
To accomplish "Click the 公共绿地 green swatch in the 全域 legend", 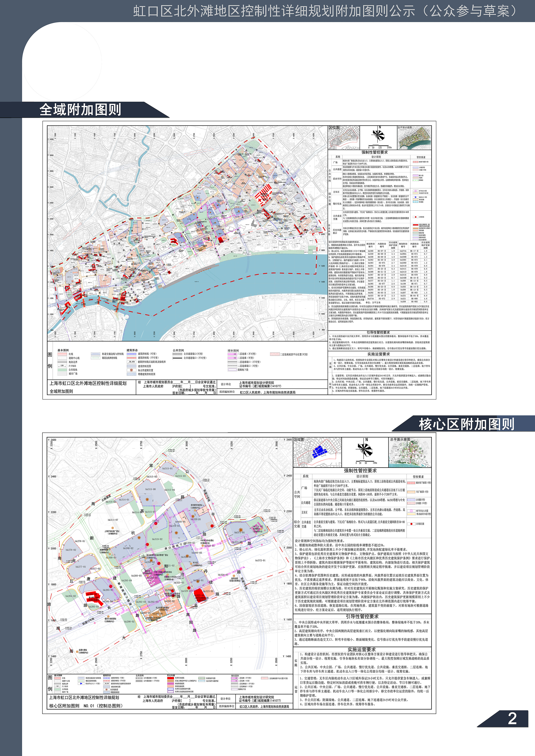I will (x=62, y=370).
